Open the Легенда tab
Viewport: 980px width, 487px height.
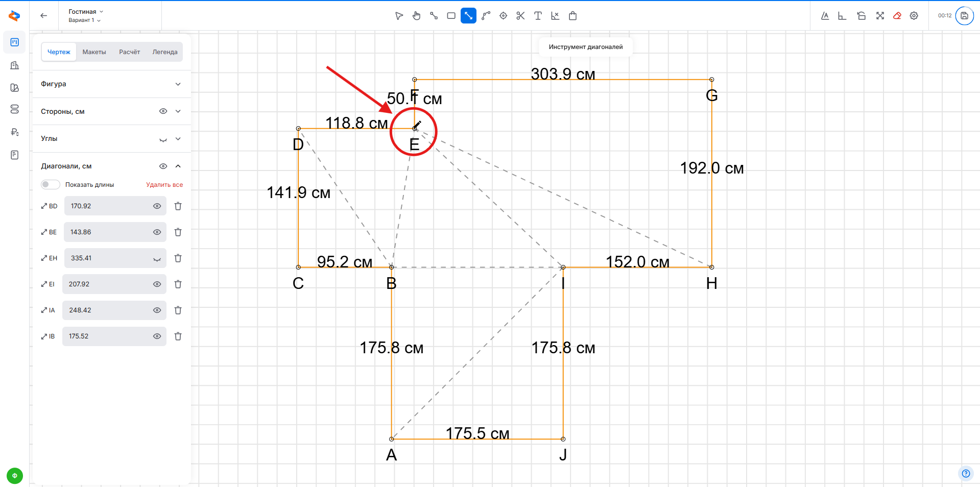coord(164,52)
